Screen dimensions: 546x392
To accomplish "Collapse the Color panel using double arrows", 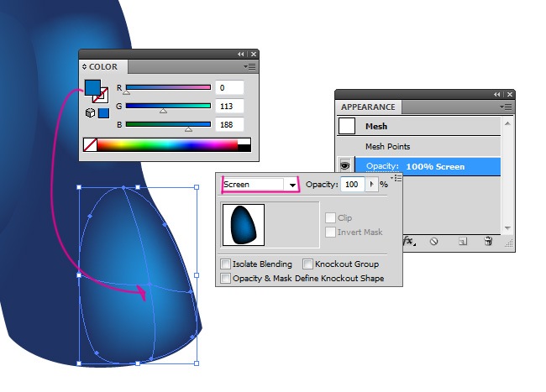I will coord(241,53).
